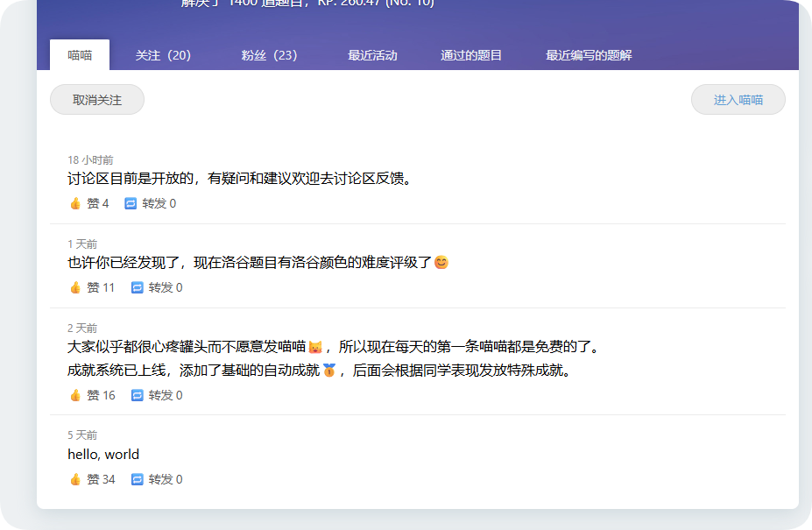Click 转发 0 on 讨论区 post
Viewport: 812px width, 530px height.
tap(159, 203)
